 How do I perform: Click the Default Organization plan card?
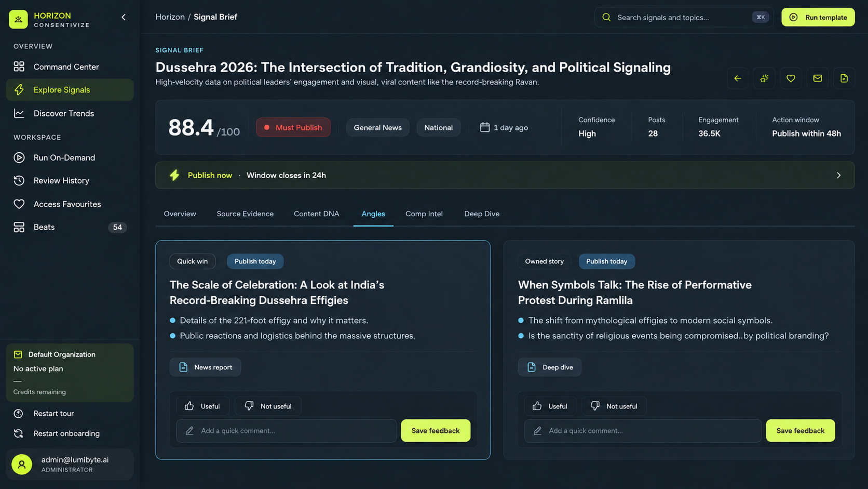(x=70, y=373)
